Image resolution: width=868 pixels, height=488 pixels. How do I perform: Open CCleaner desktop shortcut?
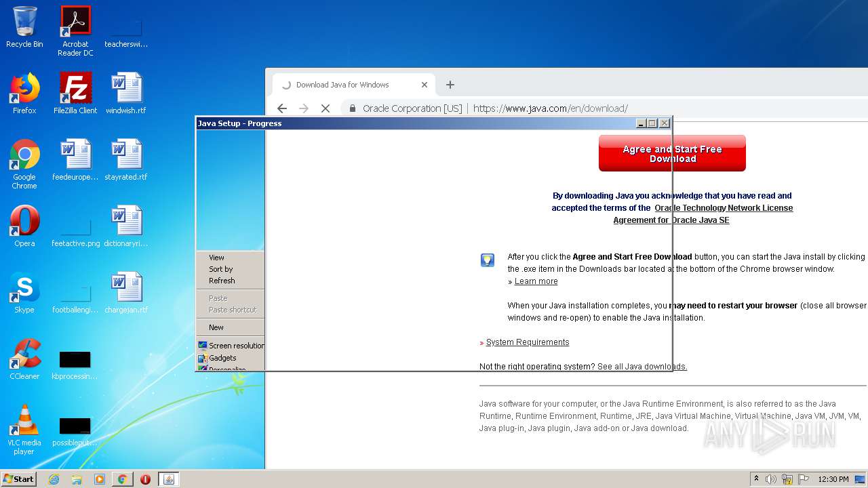pos(24,359)
